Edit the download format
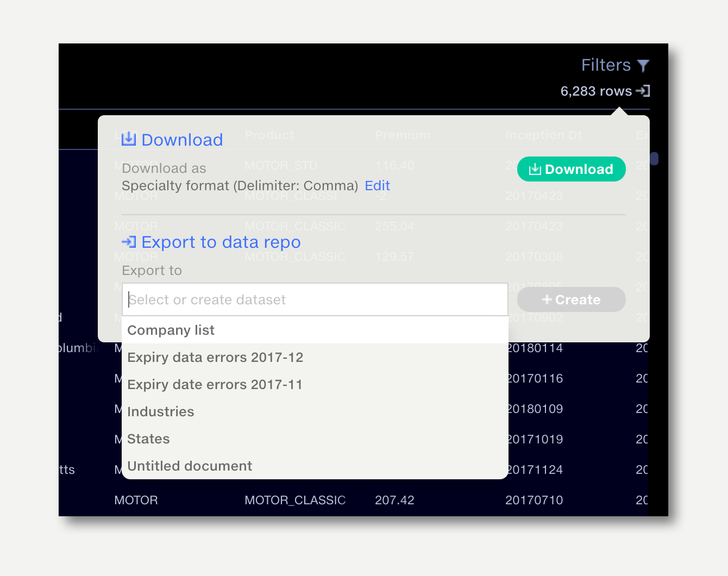The image size is (728, 576). click(378, 186)
